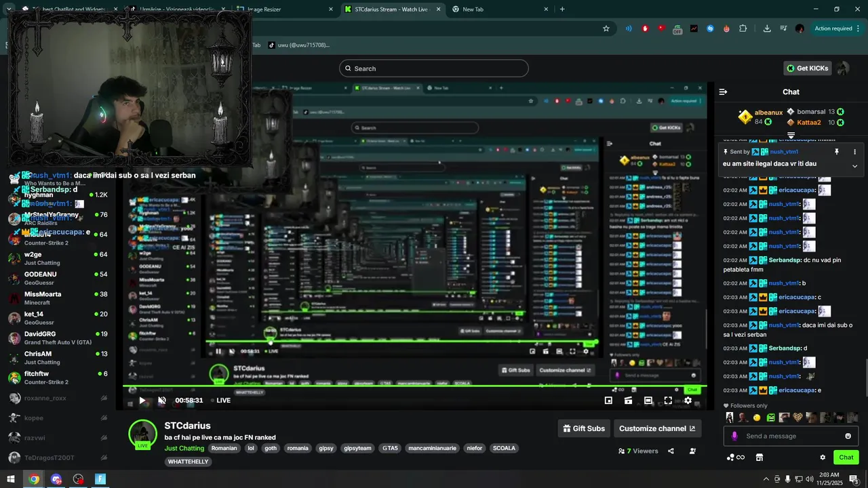Image resolution: width=868 pixels, height=488 pixels.
Task: Open the uwu bookmark in bookmarks bar
Action: (298, 45)
